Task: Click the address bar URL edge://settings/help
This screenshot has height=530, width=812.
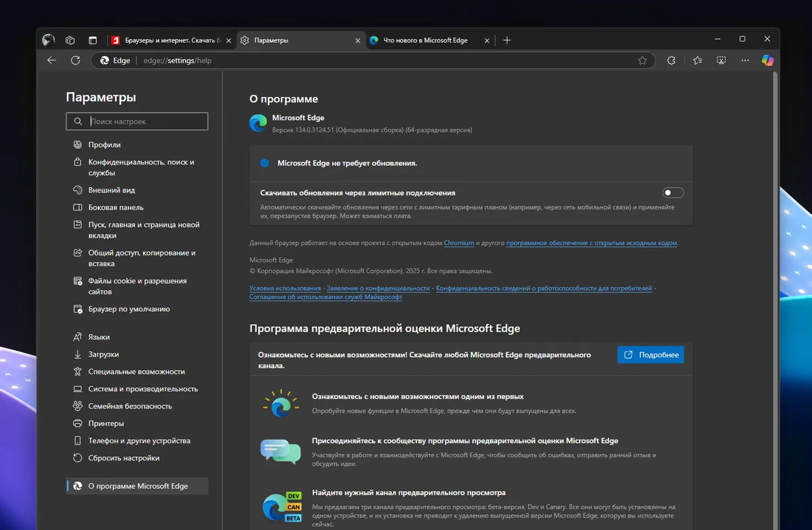Action: pos(178,61)
